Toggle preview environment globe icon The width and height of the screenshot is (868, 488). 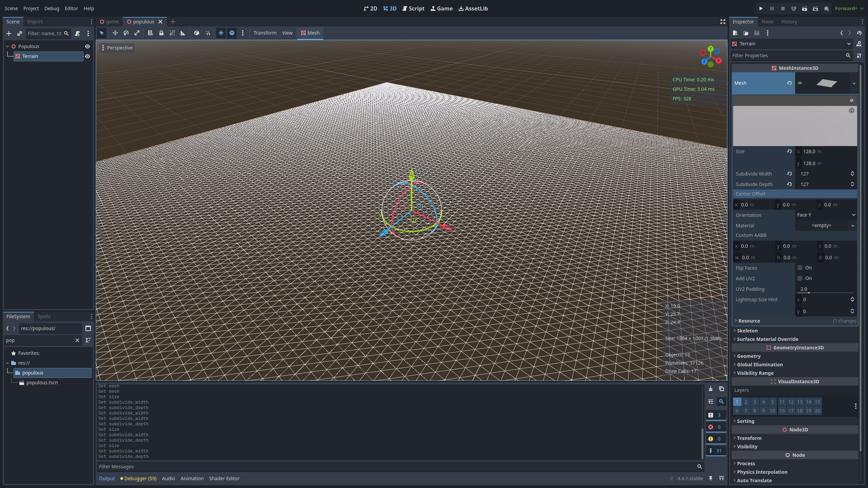(x=232, y=33)
